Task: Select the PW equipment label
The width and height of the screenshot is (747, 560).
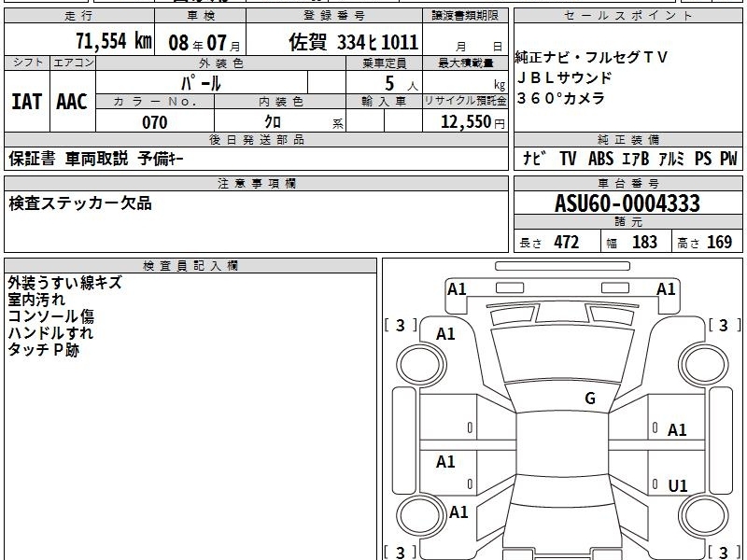Action: [x=728, y=159]
